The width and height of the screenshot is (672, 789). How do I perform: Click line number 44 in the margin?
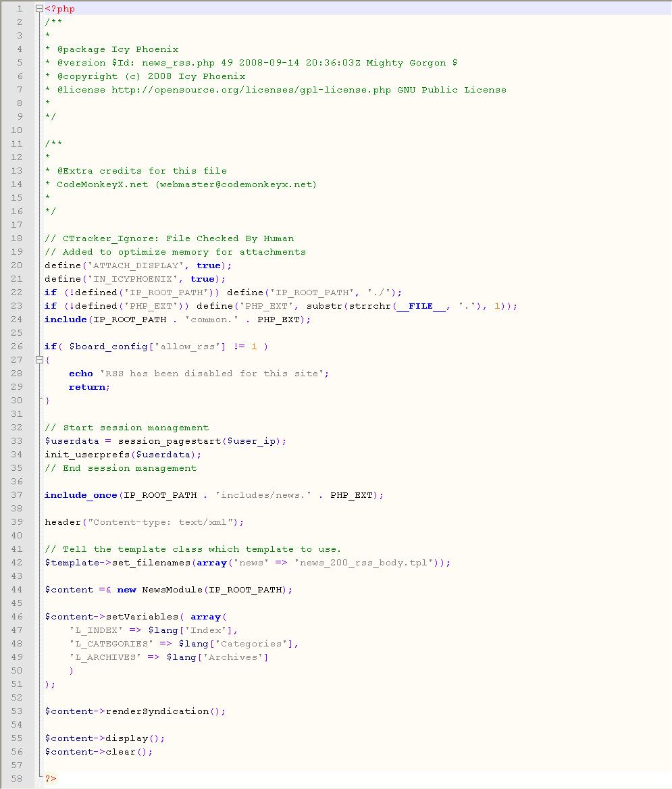point(17,590)
